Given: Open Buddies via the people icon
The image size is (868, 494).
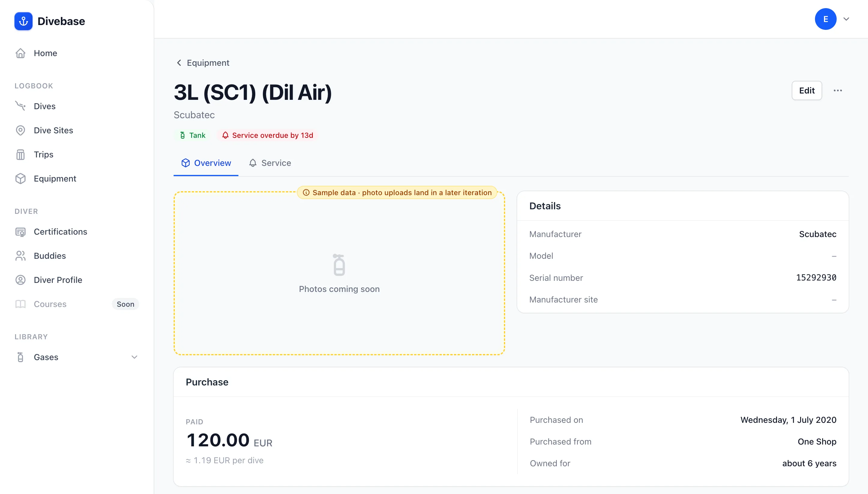Looking at the screenshot, I should pos(20,256).
